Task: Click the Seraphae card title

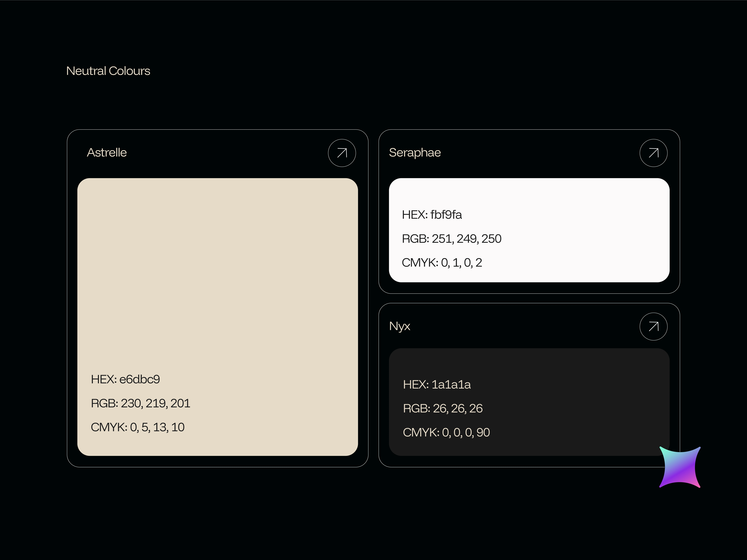Action: point(415,153)
